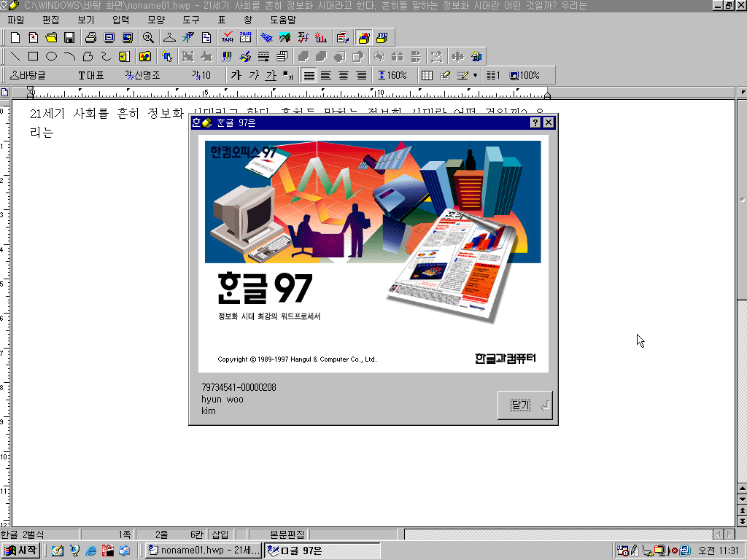Click the 한글 2벌식 input mode status
The width and height of the screenshot is (747, 560).
coord(23,534)
